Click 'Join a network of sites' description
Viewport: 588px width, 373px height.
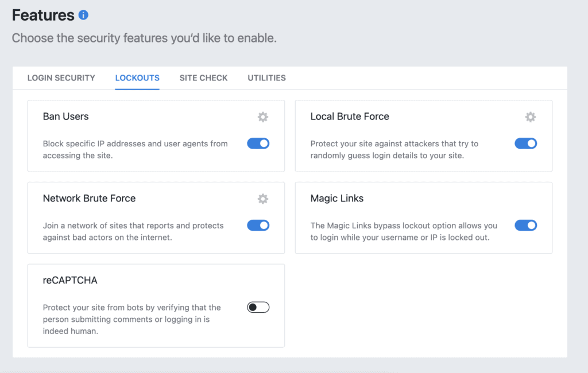coord(133,231)
